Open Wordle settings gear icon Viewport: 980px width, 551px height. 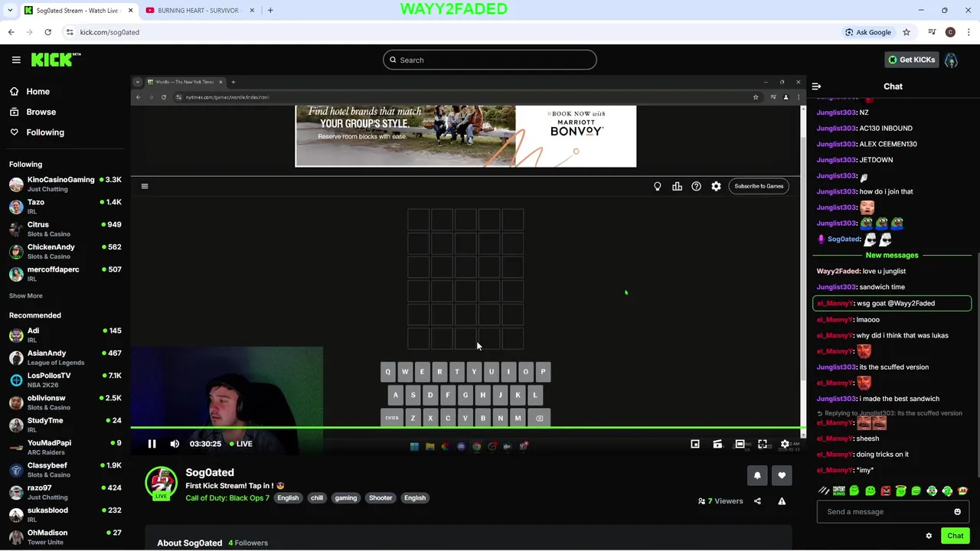716,186
